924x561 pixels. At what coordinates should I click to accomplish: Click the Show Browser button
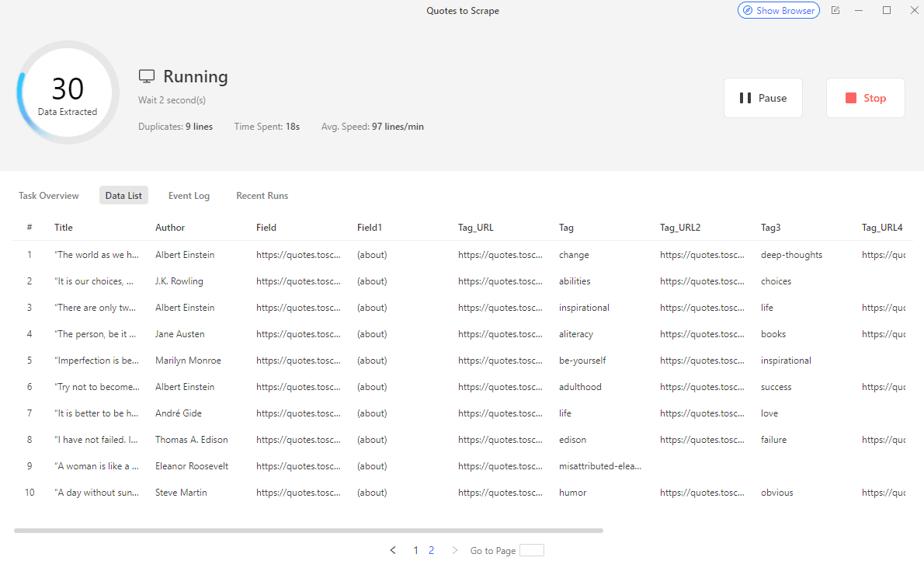[778, 11]
